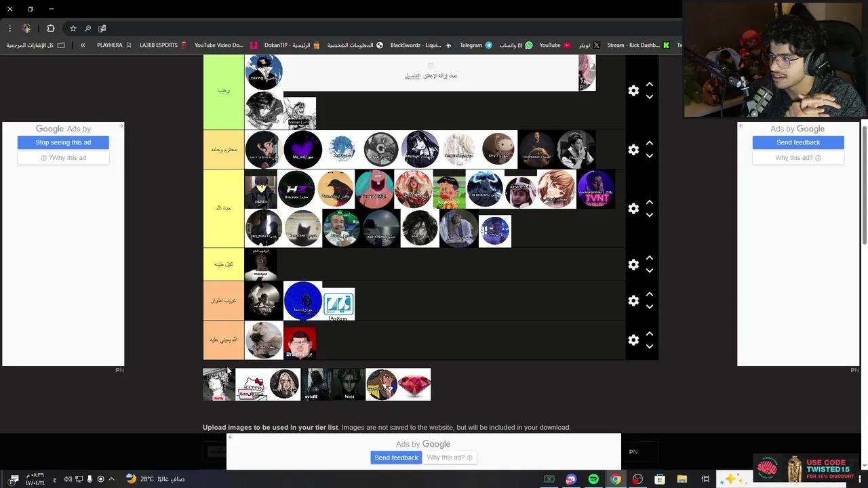Viewport: 868px width, 488px height.
Task: Move حياك الله tier row up
Action: (650, 203)
